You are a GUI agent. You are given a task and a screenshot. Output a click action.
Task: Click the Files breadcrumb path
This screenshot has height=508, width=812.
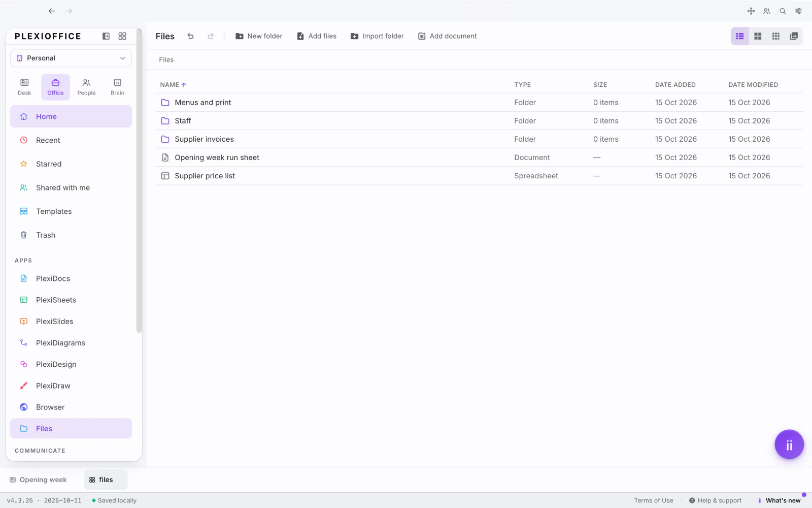click(166, 60)
